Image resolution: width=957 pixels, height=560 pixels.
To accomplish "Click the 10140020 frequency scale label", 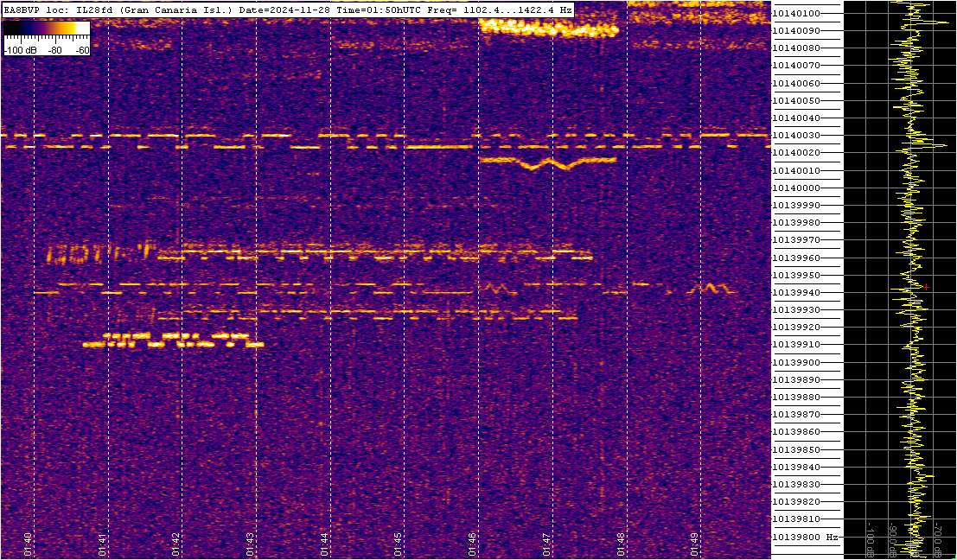I will coord(796,153).
